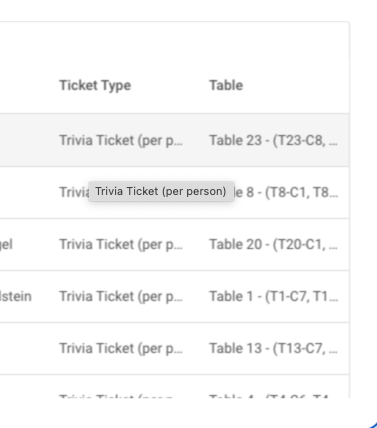Click the name ending in 'lstein'
Screen dimensions: 377x428
[x=16, y=296]
